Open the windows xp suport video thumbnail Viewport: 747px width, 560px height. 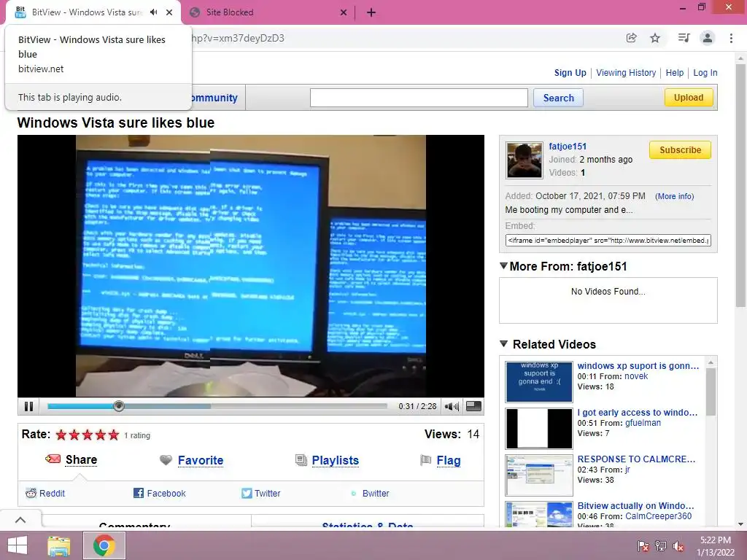coord(539,382)
